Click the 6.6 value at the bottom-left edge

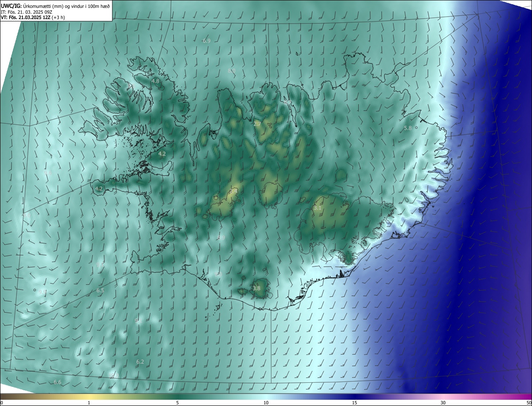(x=57, y=382)
